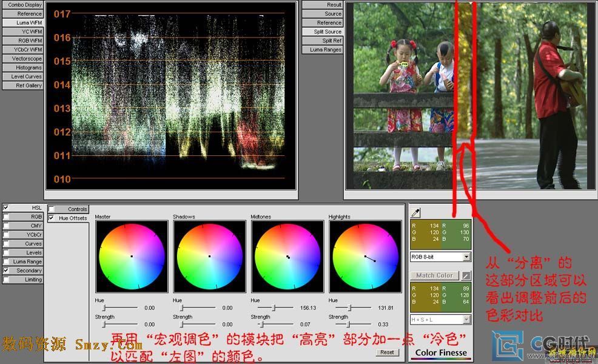Screen dimensions: 598x364
Task: Show the Result image view
Action: (x=323, y=5)
